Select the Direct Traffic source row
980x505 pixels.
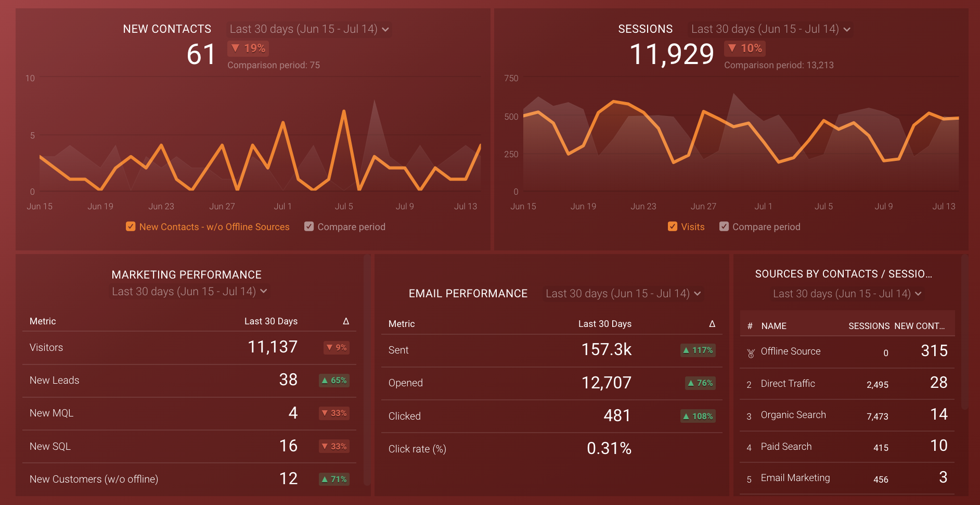coord(847,384)
